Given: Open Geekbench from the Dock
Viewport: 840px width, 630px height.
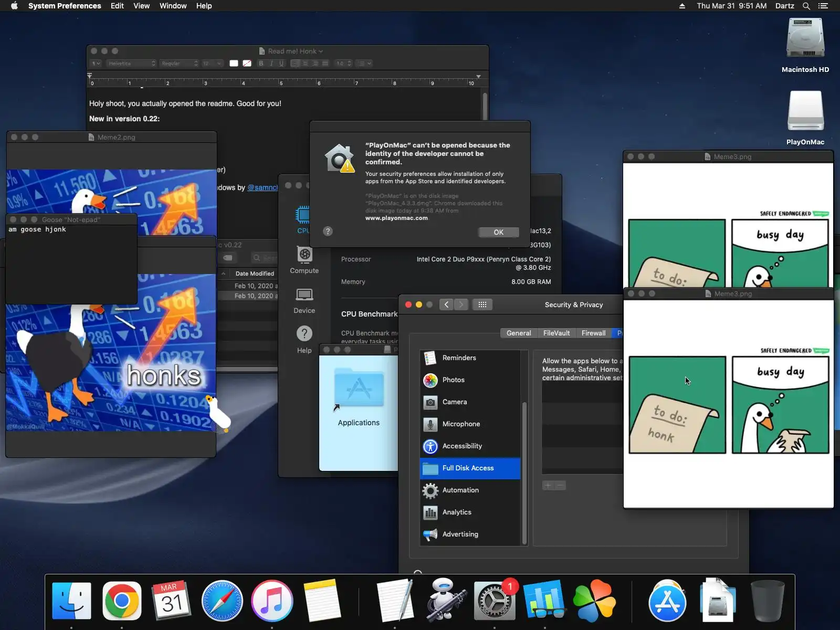Looking at the screenshot, I should click(x=544, y=601).
